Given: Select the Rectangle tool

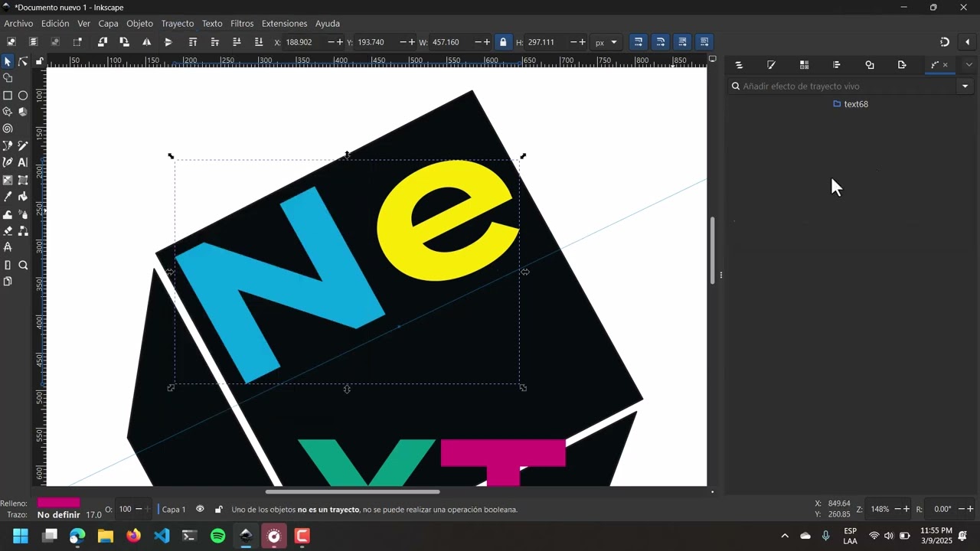Looking at the screenshot, I should [x=8, y=96].
